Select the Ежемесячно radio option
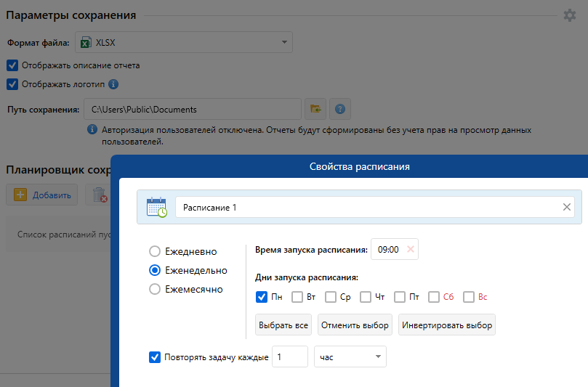588x387 pixels. click(x=155, y=289)
